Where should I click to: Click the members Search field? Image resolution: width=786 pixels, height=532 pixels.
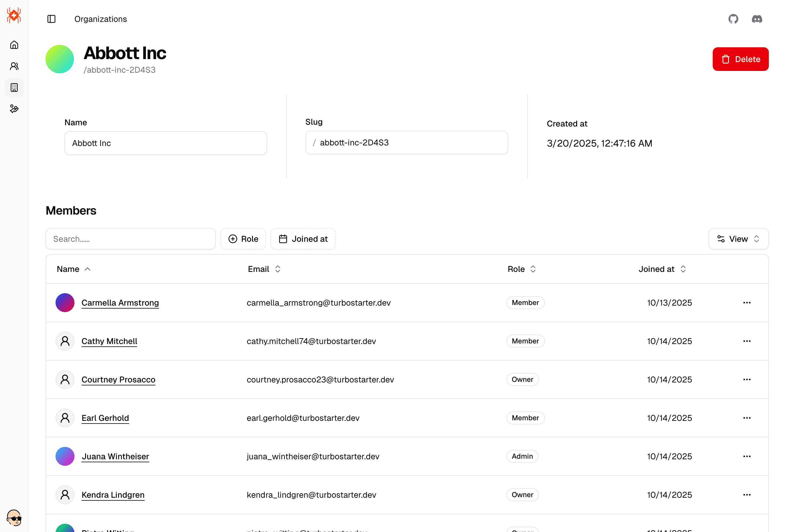[x=131, y=239]
